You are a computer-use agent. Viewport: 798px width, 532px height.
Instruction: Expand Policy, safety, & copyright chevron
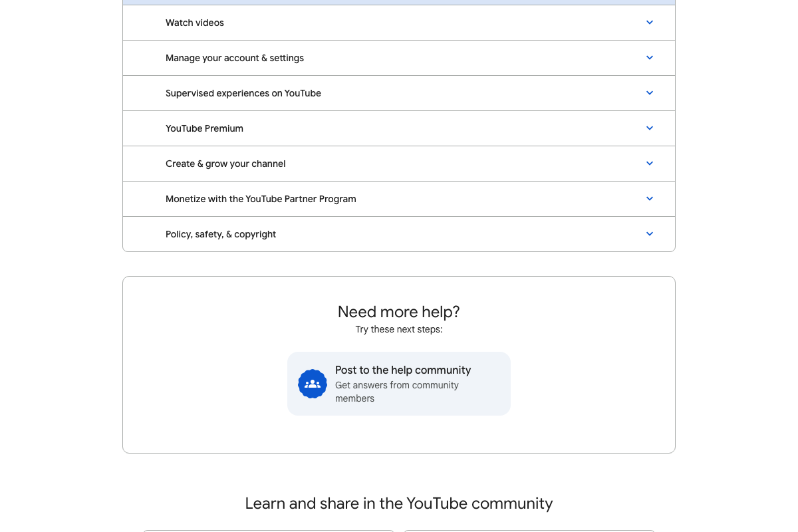point(650,234)
